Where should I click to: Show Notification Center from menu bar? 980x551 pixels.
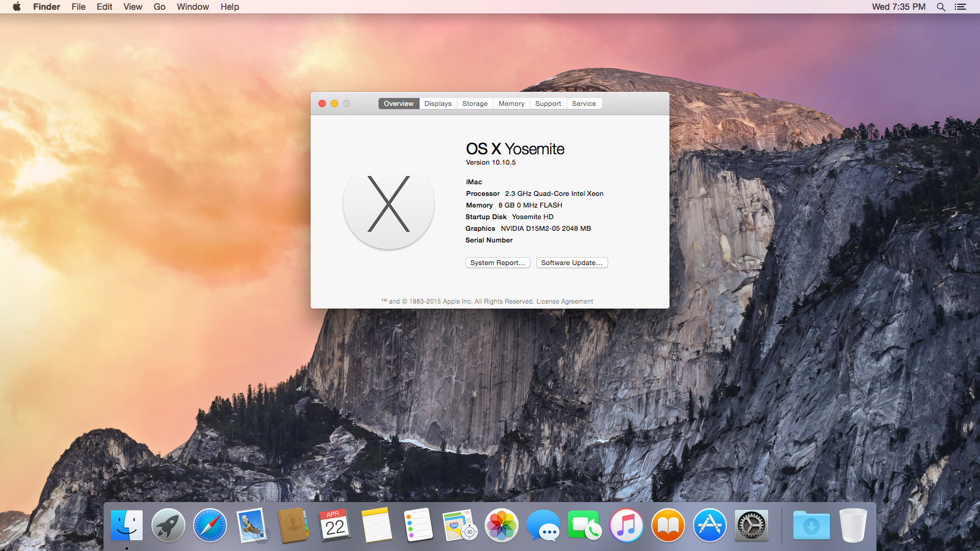pos(960,7)
